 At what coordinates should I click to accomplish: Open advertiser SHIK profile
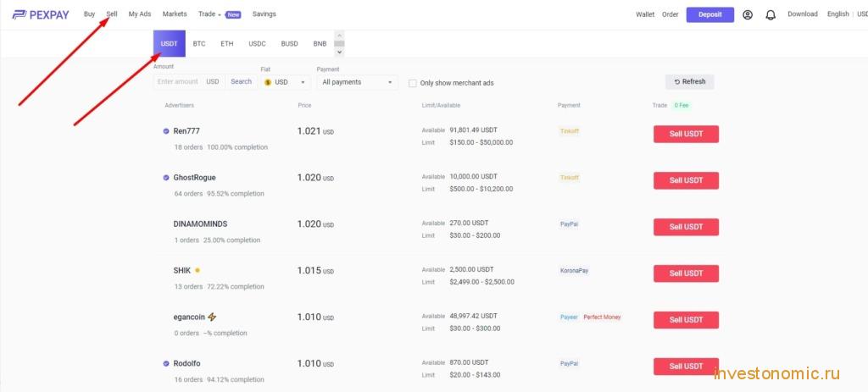click(182, 271)
